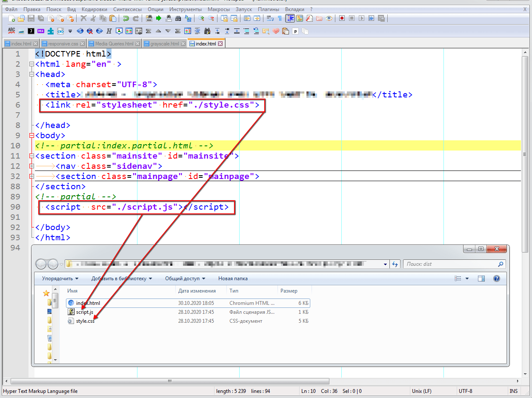
Task: Start macro recording with the red record icon
Action: coord(343,18)
